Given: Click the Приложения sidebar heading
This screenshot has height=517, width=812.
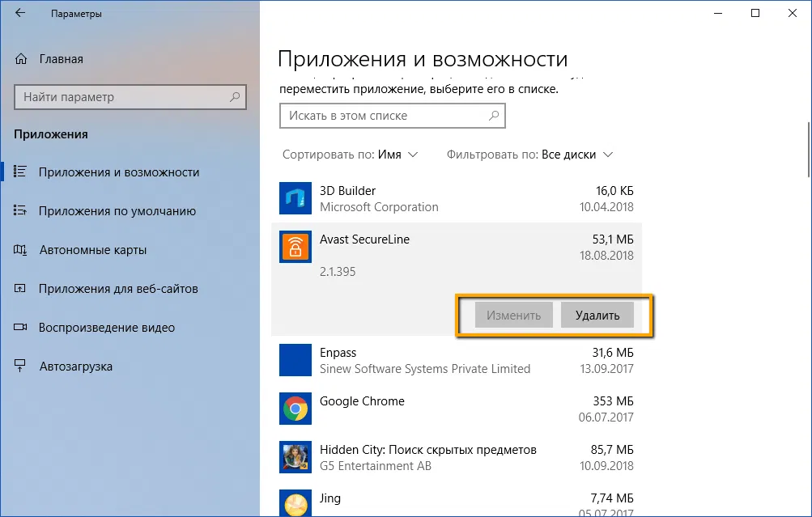Looking at the screenshot, I should tap(51, 134).
